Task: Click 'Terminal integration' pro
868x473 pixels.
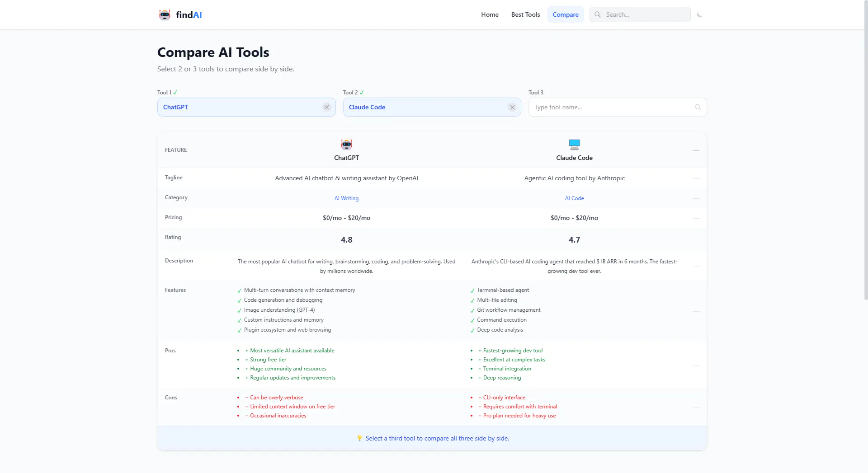Action: (507, 369)
